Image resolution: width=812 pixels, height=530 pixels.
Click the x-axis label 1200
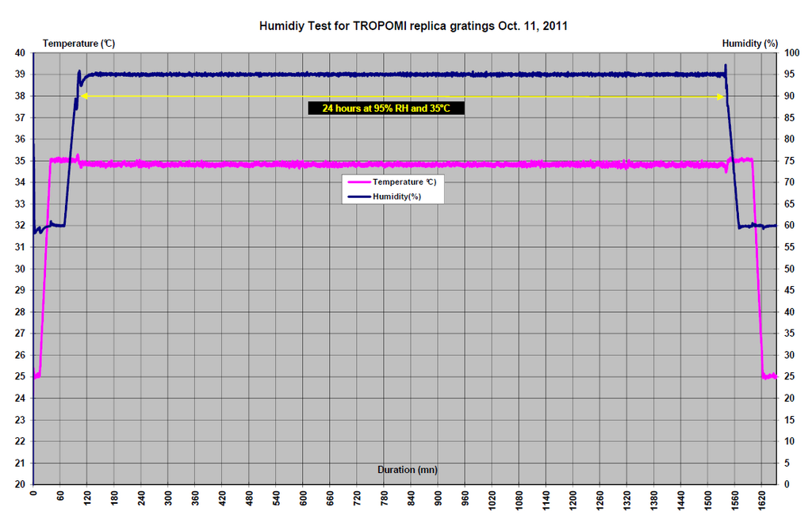click(573, 501)
